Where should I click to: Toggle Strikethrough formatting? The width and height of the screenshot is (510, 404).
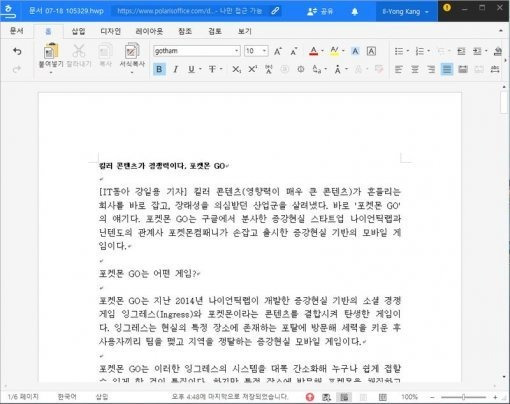(x=212, y=69)
